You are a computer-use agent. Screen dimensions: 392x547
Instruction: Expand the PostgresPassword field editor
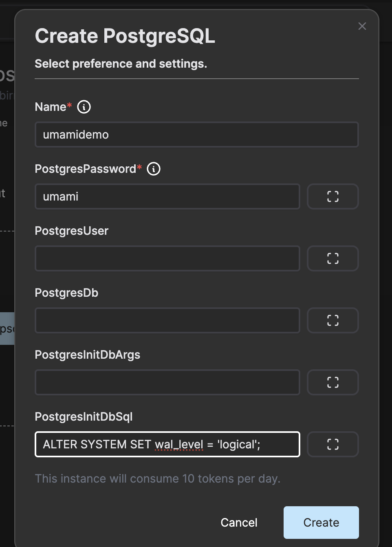click(333, 196)
